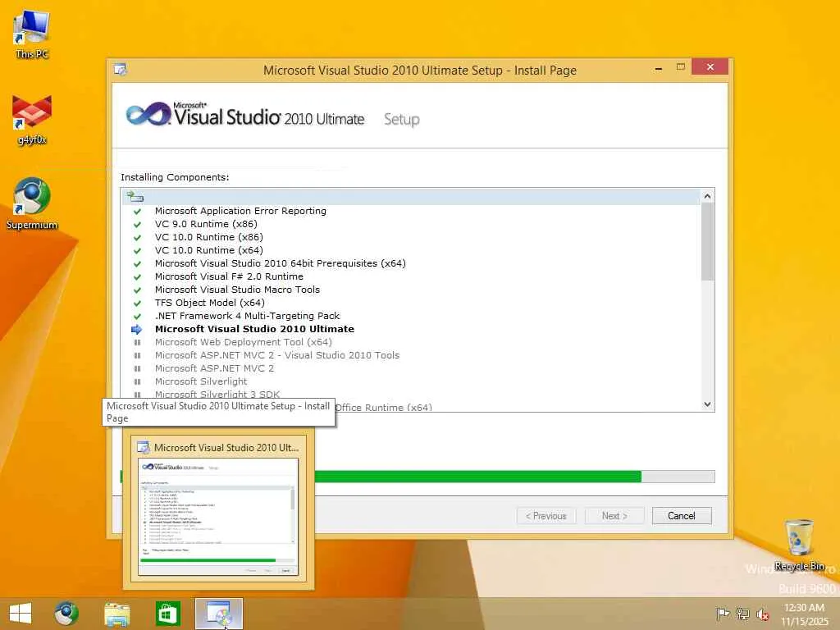Screen dimensions: 840x630
Task: Click the pause icon beside Microsoft ASP.NET MVC 2
Action: pyautogui.click(x=137, y=368)
